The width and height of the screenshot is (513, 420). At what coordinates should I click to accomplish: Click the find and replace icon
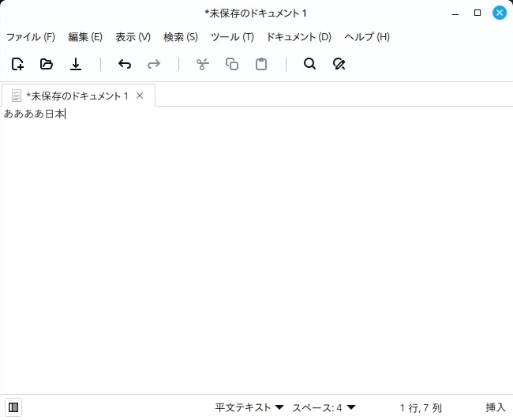coord(339,64)
